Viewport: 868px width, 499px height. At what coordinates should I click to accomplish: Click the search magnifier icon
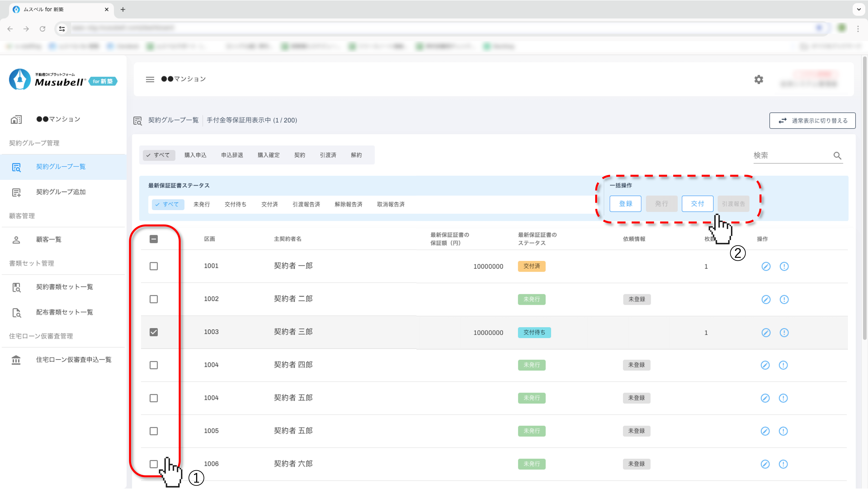[837, 156]
